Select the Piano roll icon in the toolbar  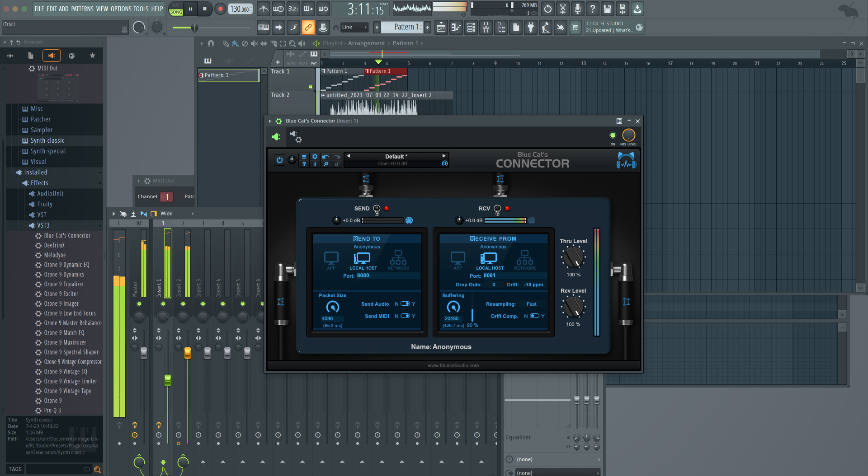(x=456, y=27)
